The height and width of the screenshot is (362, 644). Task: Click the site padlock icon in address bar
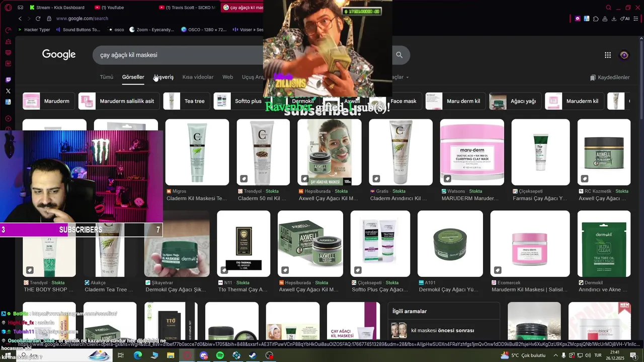[49, 19]
